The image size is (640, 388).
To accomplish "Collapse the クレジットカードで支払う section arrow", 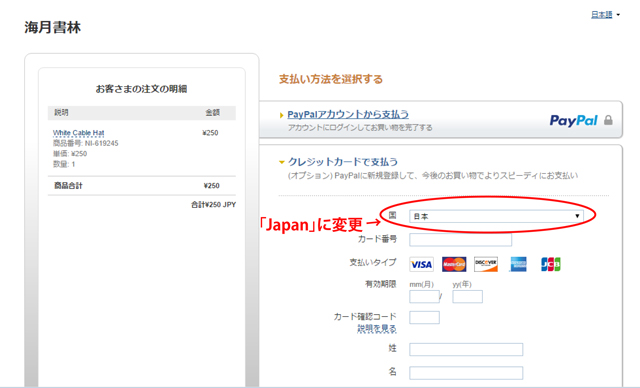I will tap(282, 162).
